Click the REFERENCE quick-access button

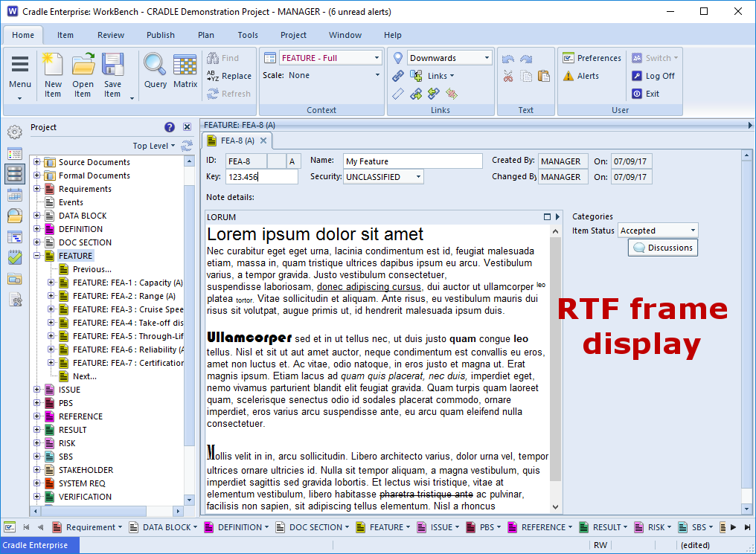point(539,527)
